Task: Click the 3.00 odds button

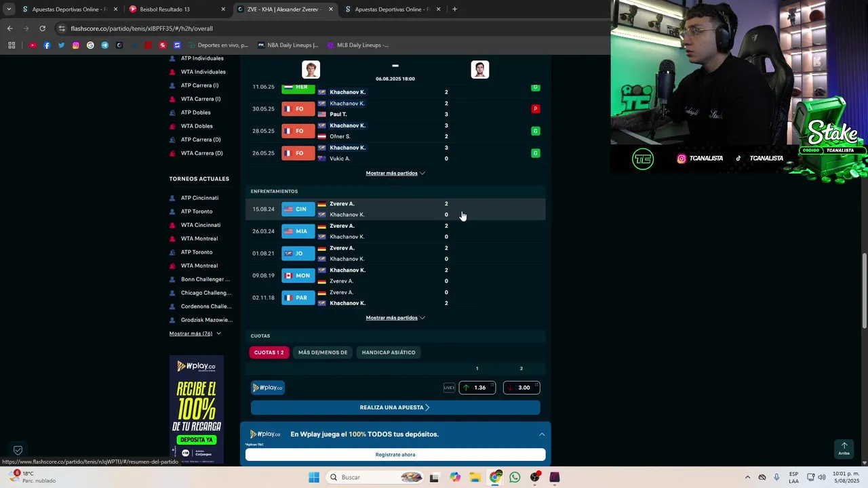Action: coord(521,388)
